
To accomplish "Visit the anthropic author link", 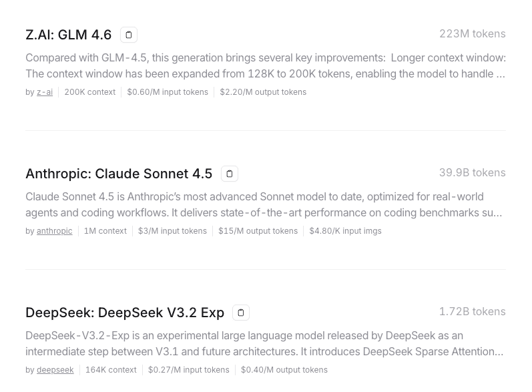I will pyautogui.click(x=55, y=231).
